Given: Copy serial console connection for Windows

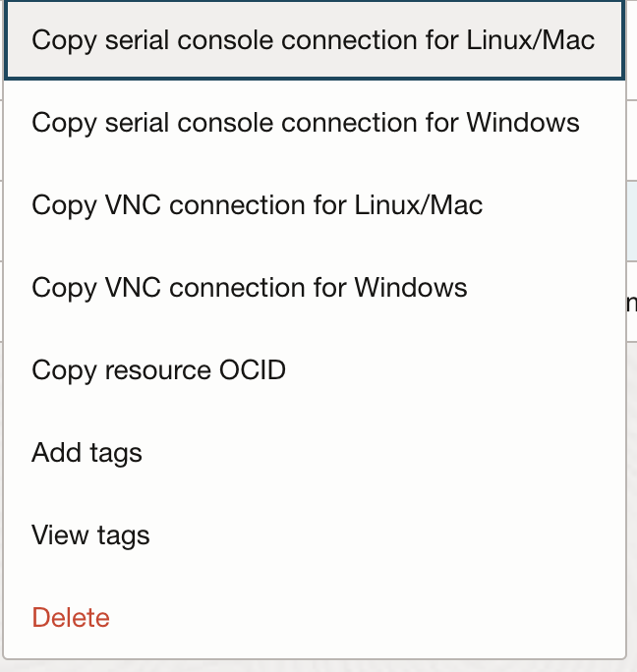Looking at the screenshot, I should 306,123.
